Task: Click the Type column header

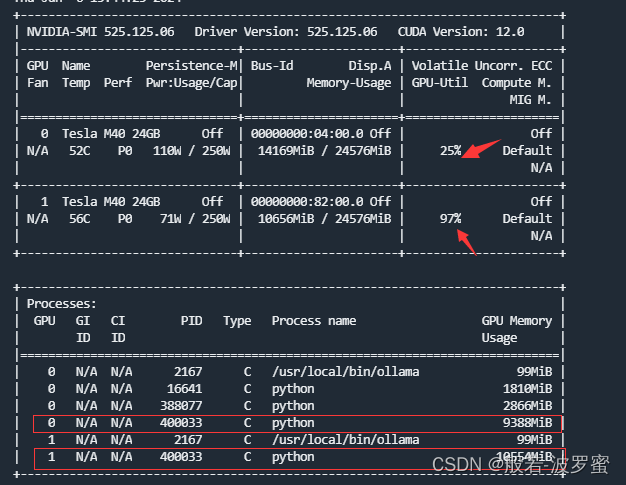Action: click(237, 321)
